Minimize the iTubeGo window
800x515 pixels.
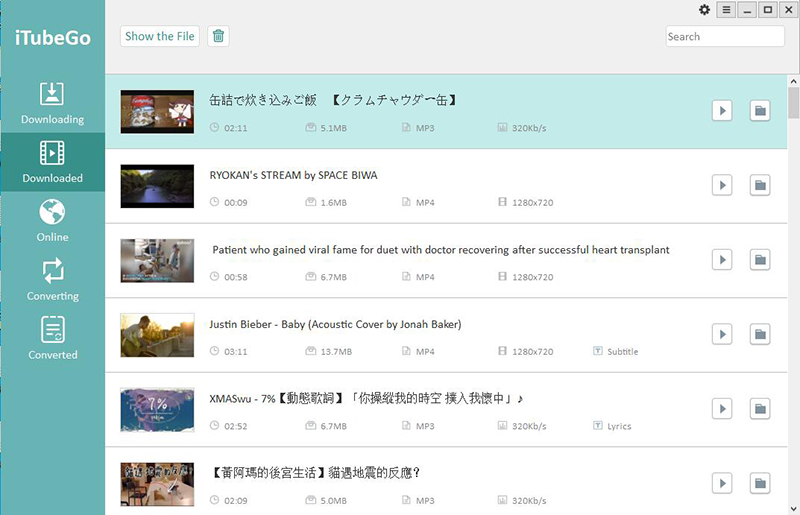[x=747, y=10]
